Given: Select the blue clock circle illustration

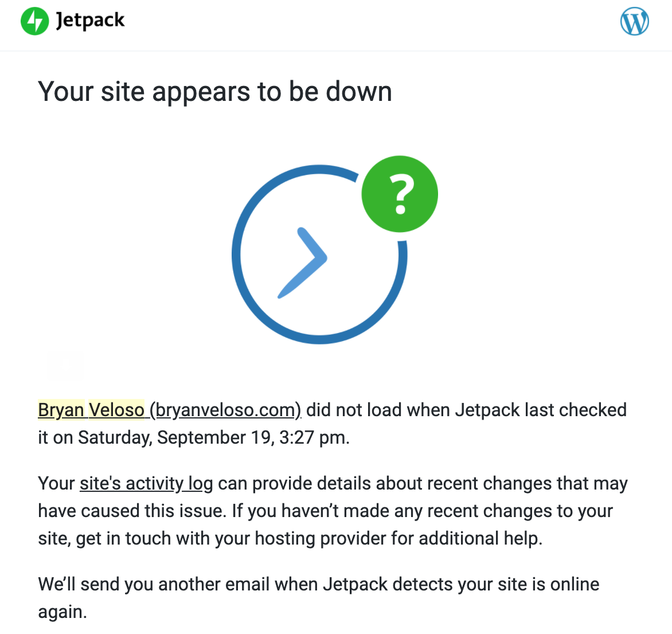Looking at the screenshot, I should pos(319,254).
